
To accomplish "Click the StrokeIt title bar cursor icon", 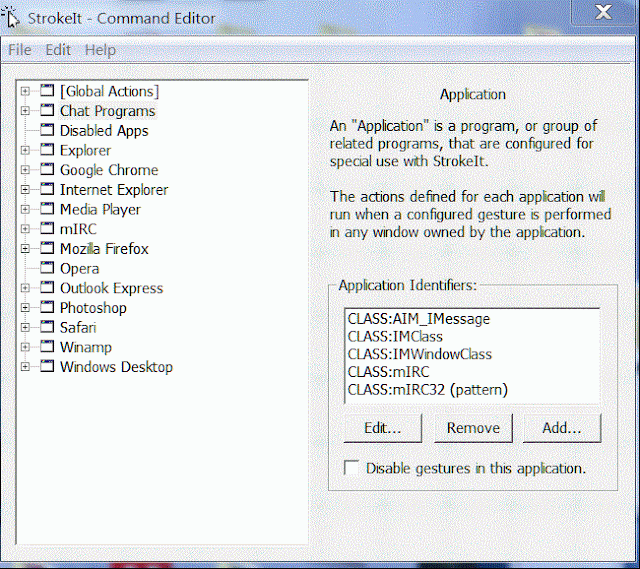I will [x=11, y=17].
